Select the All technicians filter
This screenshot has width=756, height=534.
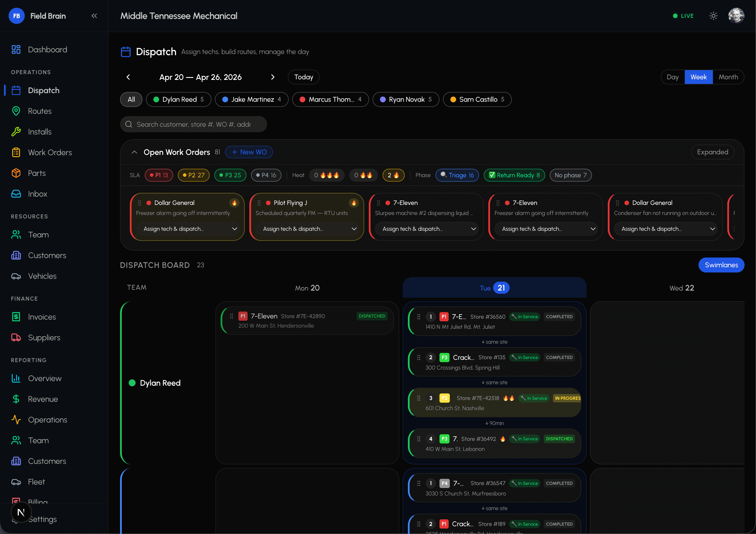pos(131,99)
